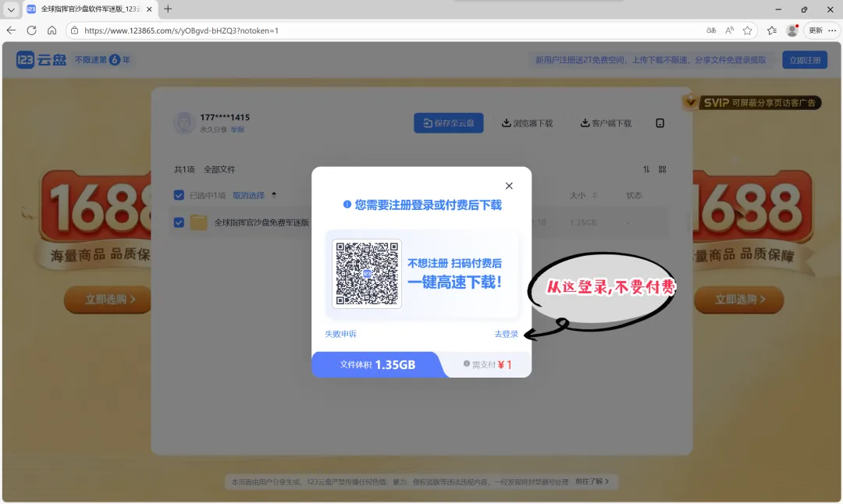843x504 pixels.
Task: Open browser profile avatar
Action: click(x=792, y=30)
